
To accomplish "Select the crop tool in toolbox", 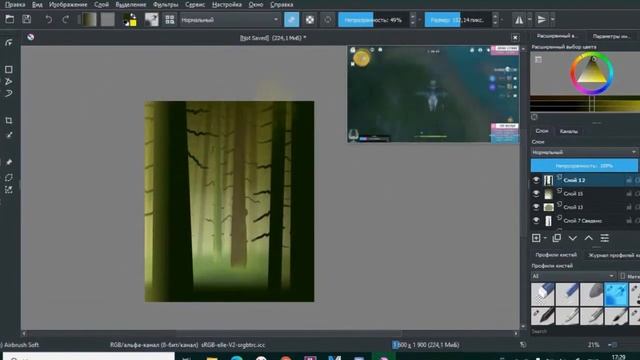I will [9, 121].
